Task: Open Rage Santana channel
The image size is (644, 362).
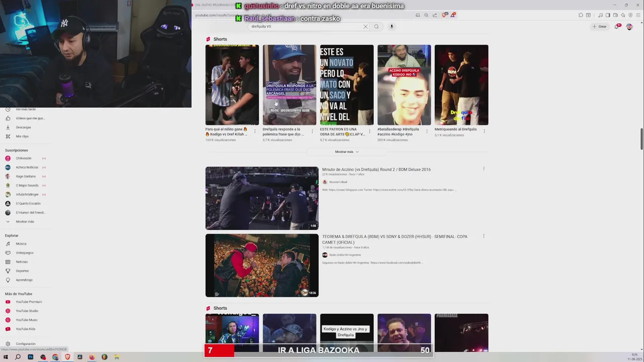Action: tap(25, 176)
